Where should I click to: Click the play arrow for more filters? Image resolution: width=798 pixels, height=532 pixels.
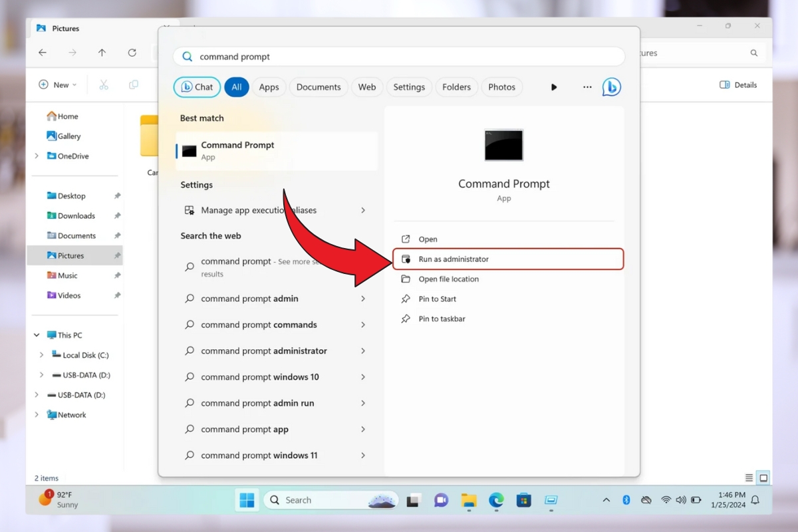554,87
